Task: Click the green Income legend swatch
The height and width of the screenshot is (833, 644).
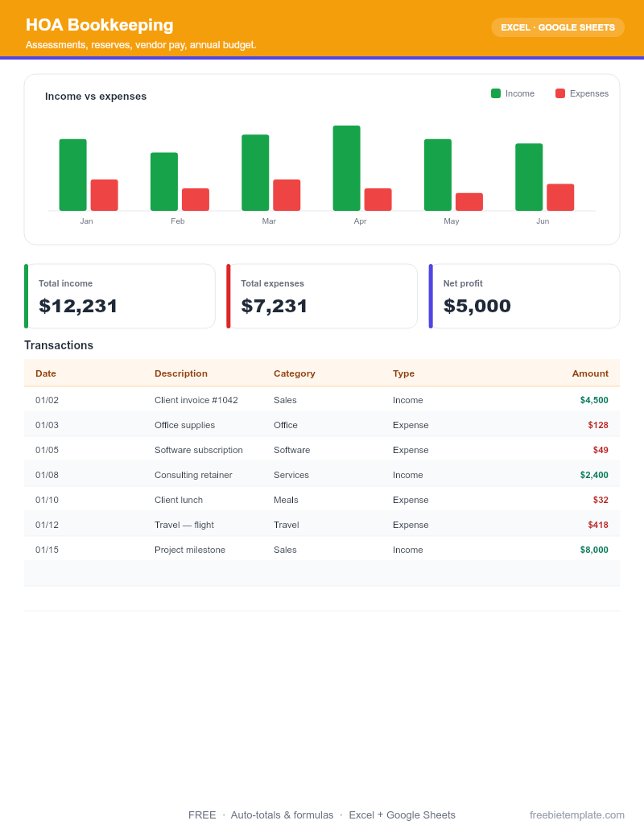Action: [x=496, y=93]
